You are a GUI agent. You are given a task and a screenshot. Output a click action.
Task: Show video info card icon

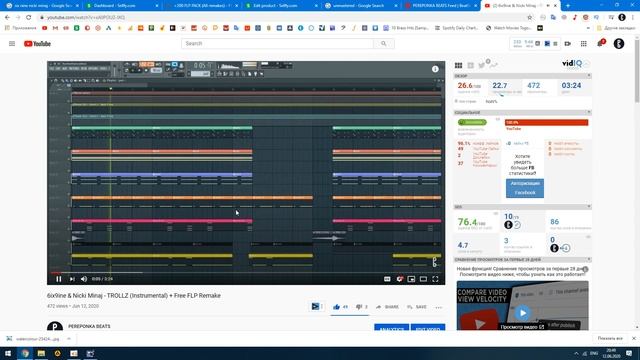[x=435, y=69]
